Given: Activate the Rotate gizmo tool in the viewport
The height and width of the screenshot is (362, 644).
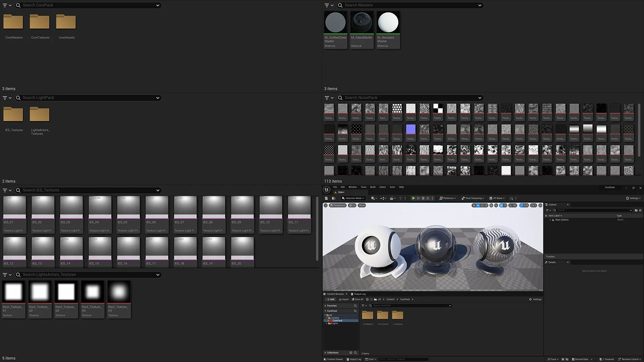Looking at the screenshot, I should tap(482, 205).
